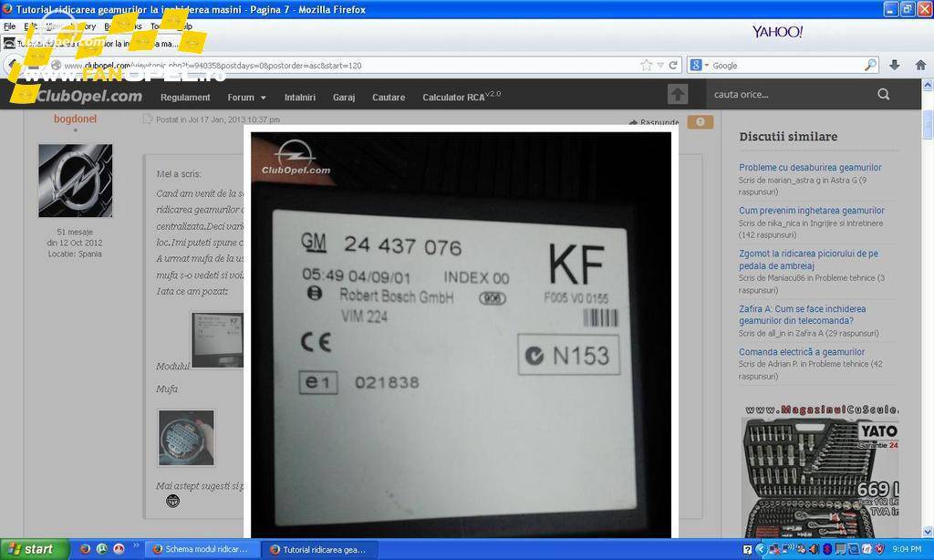Click the green Quick Launch icon in taskbar
This screenshot has height=560, width=934.
coord(102,549)
